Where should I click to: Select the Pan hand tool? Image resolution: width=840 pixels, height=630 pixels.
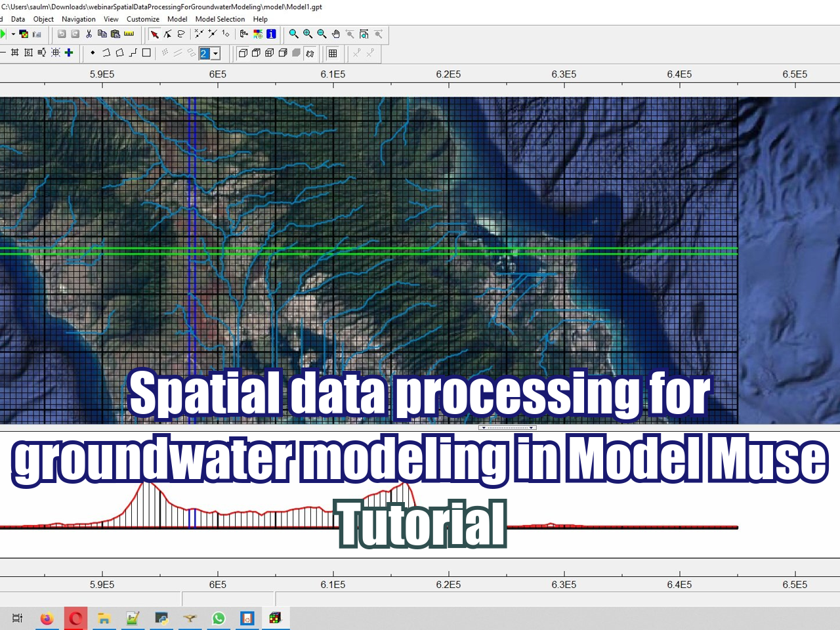click(335, 34)
